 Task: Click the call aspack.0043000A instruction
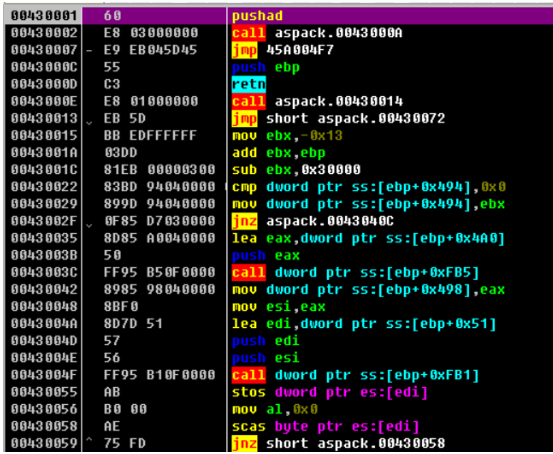pos(317,33)
